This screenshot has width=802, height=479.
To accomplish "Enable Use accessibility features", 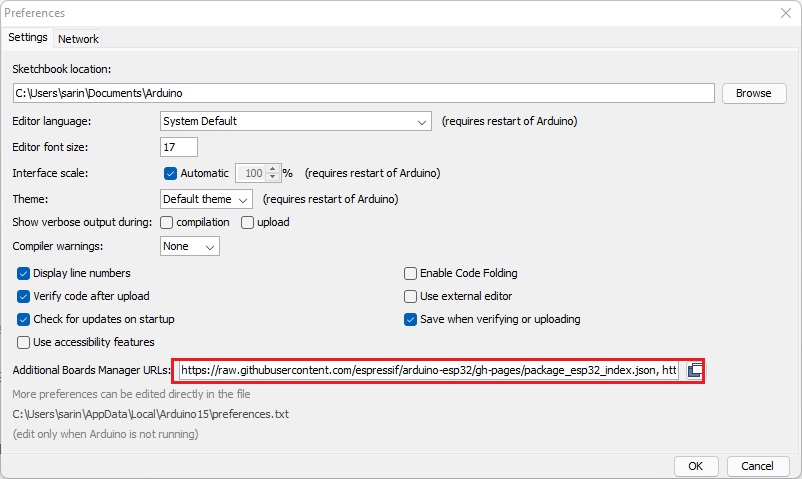I will tap(24, 342).
